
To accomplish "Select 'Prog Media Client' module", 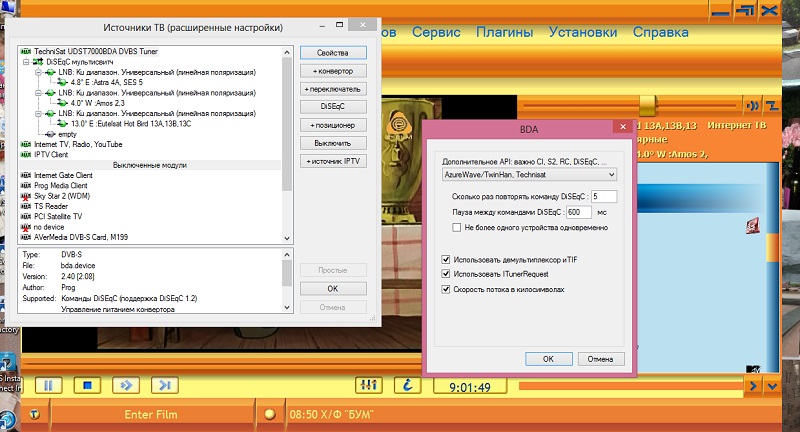I will 61,186.
